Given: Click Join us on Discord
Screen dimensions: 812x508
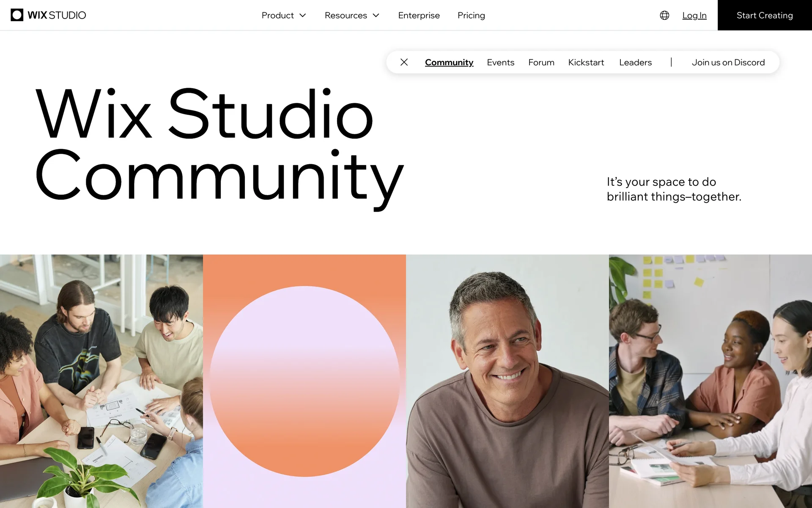Looking at the screenshot, I should point(728,62).
